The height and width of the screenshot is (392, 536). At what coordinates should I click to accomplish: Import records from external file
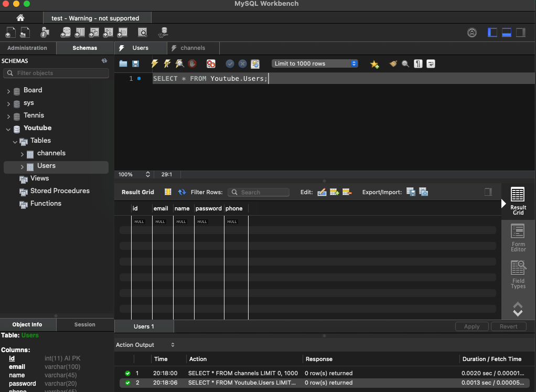[424, 192]
